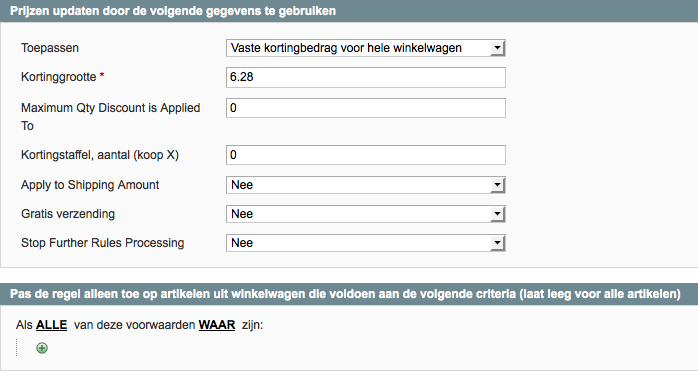Screen dimensions: 698x371
Task: Open the Gratis verzending dropdown
Action: coord(365,214)
